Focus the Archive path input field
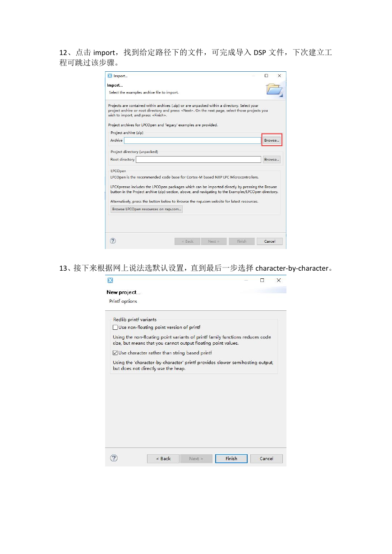 [x=193, y=140]
